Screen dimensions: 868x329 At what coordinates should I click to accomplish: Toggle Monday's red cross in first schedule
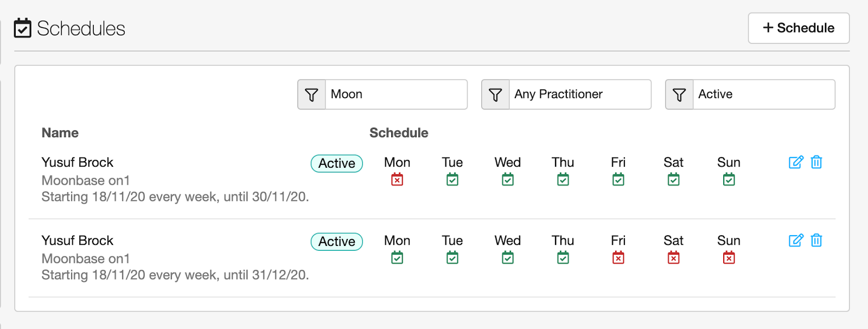click(397, 180)
